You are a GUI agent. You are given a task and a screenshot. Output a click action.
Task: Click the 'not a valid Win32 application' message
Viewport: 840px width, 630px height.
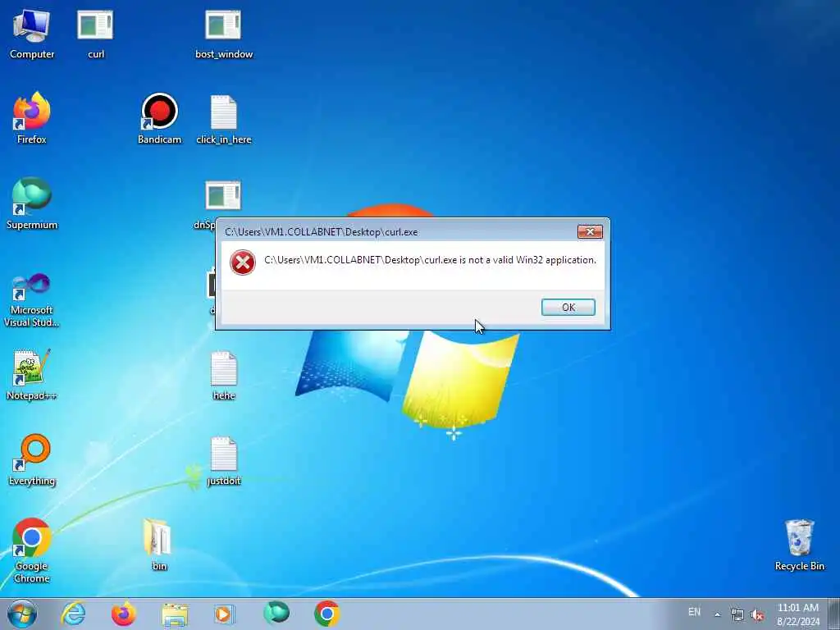430,260
